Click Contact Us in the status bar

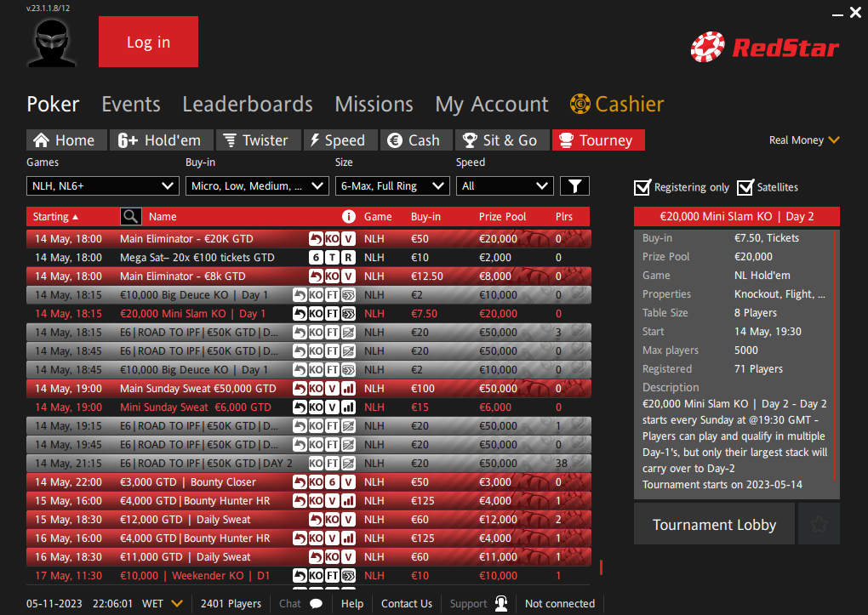[407, 603]
